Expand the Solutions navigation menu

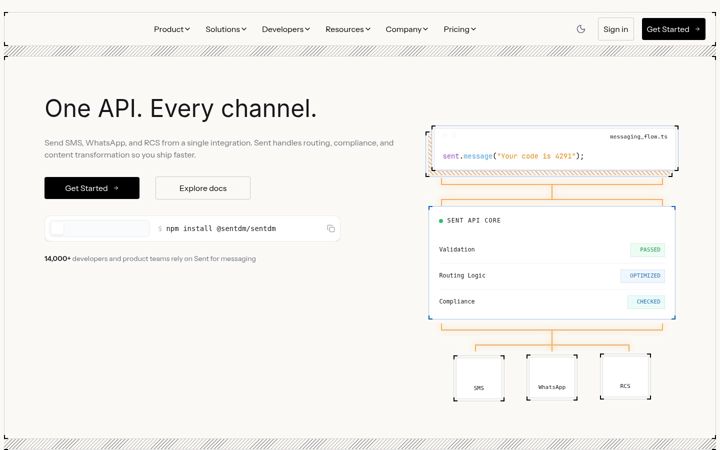point(226,29)
